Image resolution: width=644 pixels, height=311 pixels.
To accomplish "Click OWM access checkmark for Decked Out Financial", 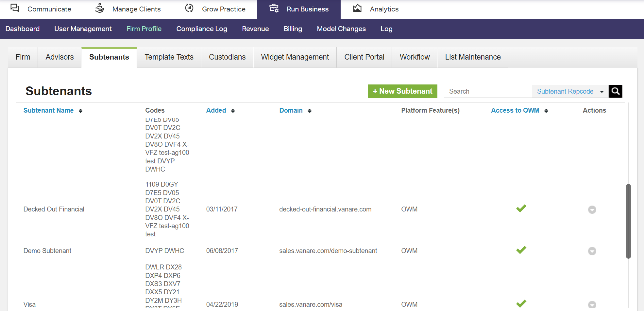I will pos(521,209).
